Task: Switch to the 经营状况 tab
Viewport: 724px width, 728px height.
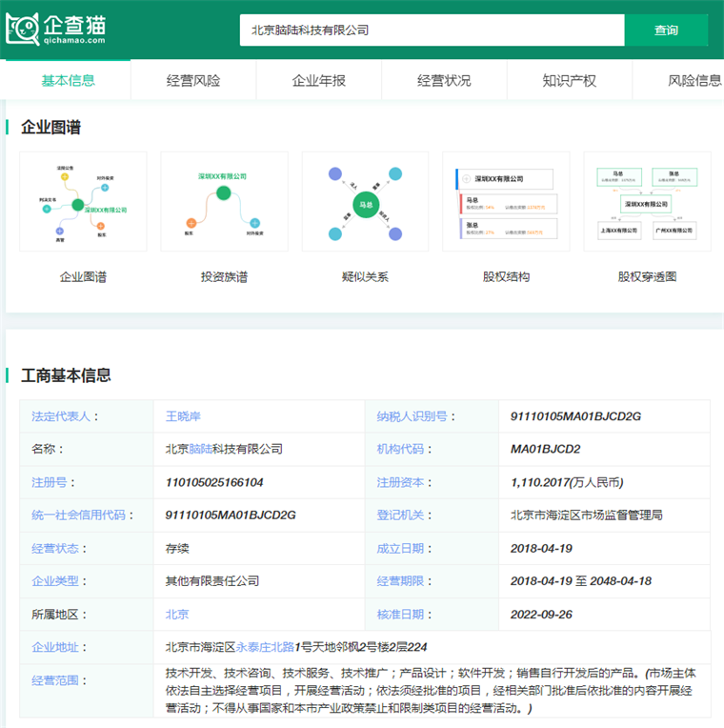Action: pyautogui.click(x=444, y=80)
